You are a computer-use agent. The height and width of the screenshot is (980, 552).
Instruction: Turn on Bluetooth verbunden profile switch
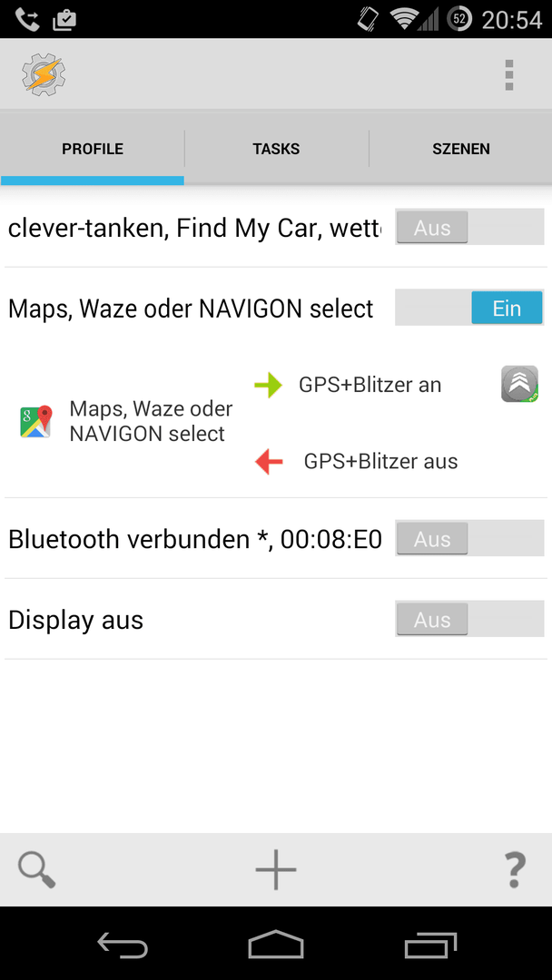(x=469, y=538)
